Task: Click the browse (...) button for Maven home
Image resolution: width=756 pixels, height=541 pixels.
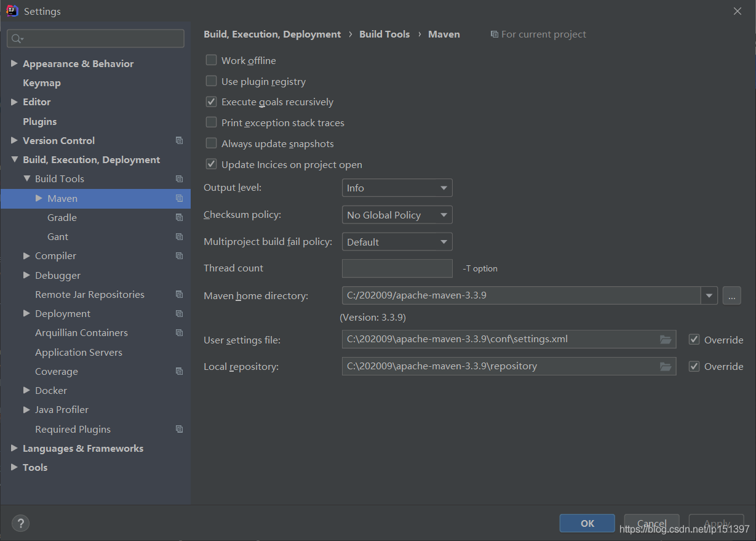Action: (731, 295)
